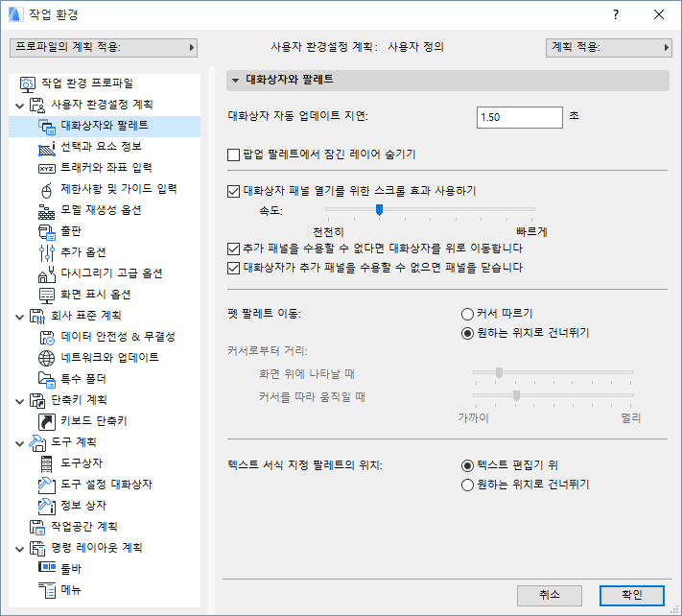Select pet palette 원하는 위치로 건너뛰기 radio
The image size is (682, 616).
point(467,334)
